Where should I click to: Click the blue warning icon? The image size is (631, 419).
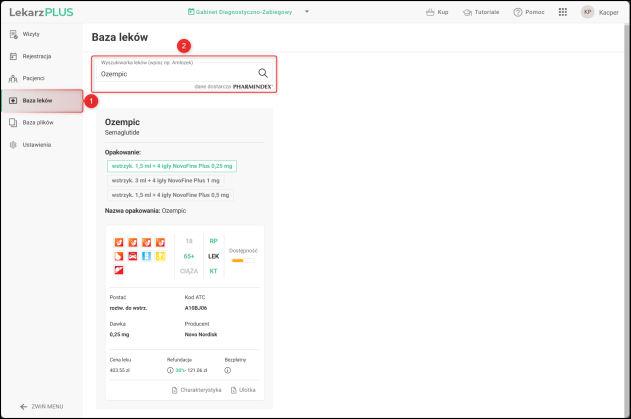pyautogui.click(x=146, y=256)
